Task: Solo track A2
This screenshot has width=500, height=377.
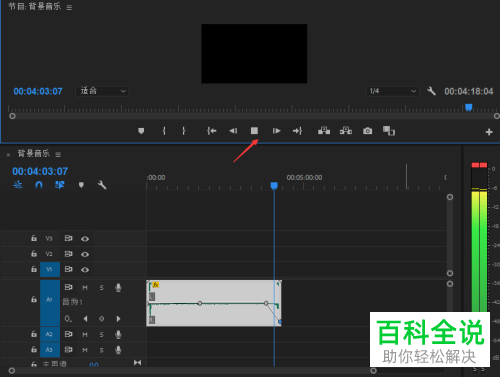Action: click(101, 334)
